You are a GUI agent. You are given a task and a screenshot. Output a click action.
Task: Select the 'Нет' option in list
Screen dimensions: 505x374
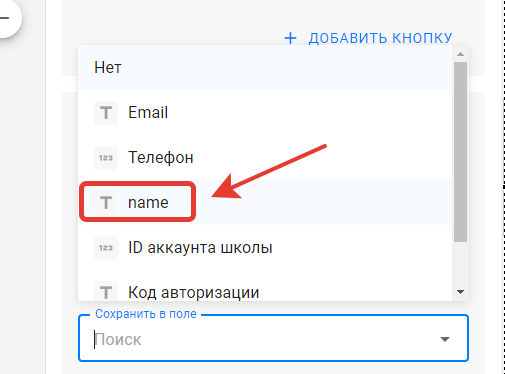point(265,67)
